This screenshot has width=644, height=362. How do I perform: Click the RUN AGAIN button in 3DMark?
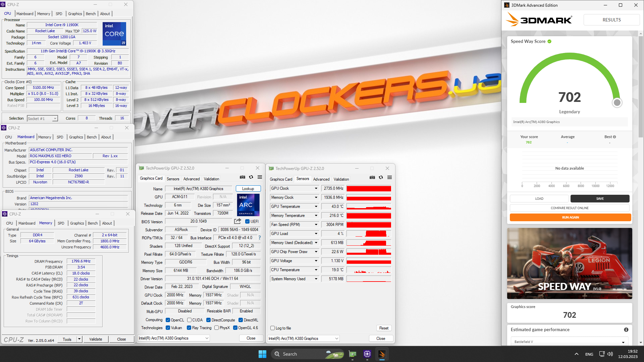tap(570, 218)
